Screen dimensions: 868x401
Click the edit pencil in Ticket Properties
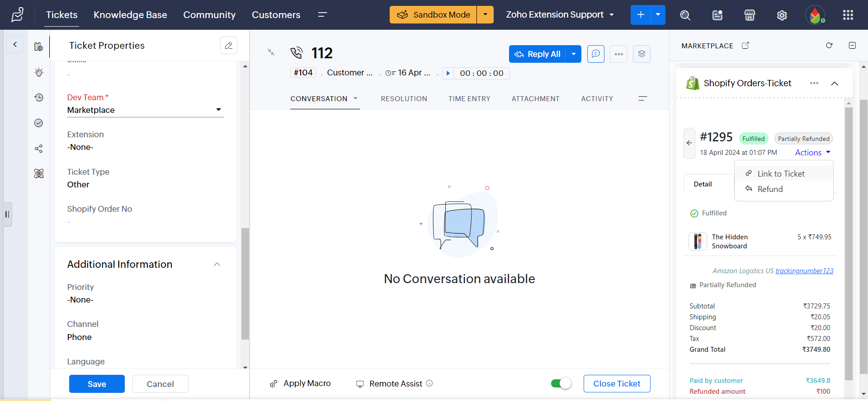(228, 46)
